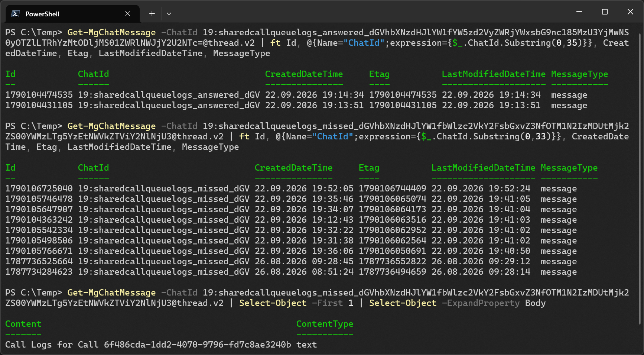Click Etag value 1790104474535 in first table
This screenshot has height=355, width=644.
[403, 95]
